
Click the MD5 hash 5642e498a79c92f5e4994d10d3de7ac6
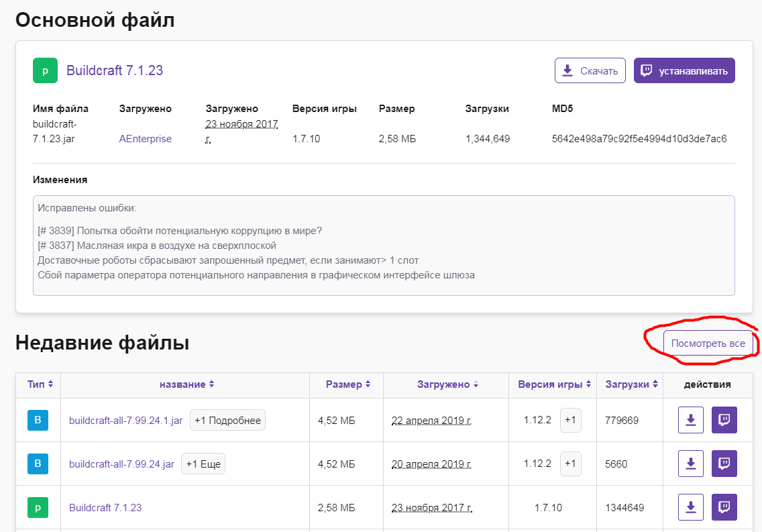click(x=639, y=139)
